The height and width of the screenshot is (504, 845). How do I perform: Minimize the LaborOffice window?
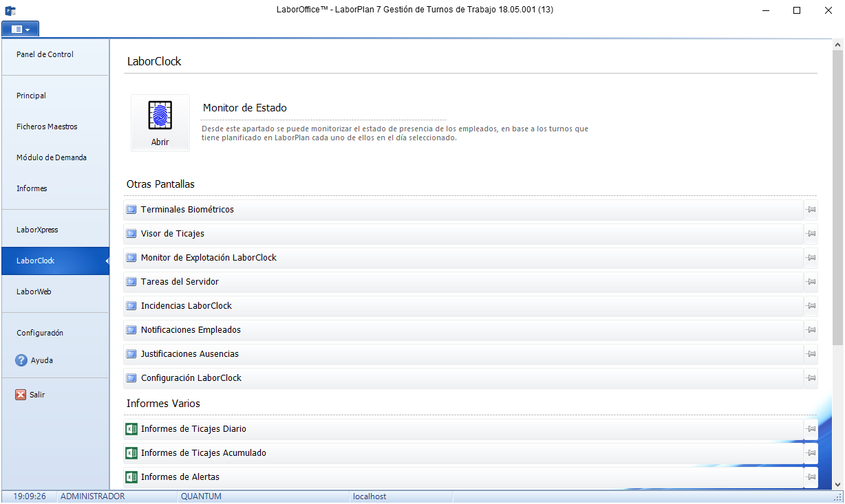click(x=766, y=10)
